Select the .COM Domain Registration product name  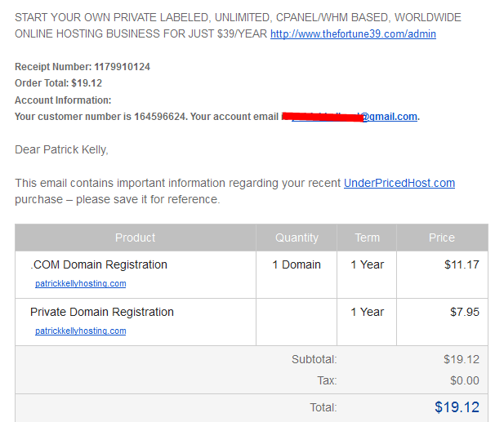(99, 264)
